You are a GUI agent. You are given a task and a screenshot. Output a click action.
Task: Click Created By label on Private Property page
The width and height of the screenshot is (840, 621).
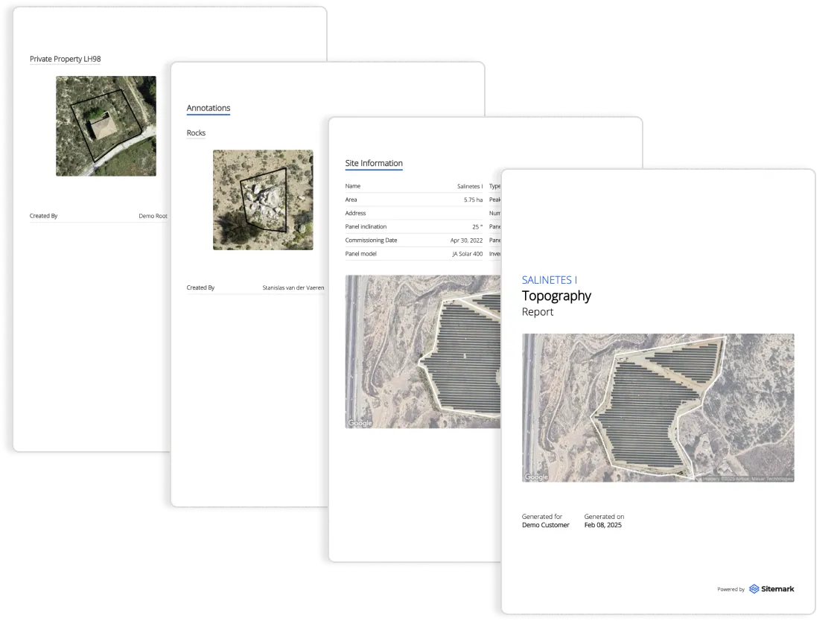[43, 216]
